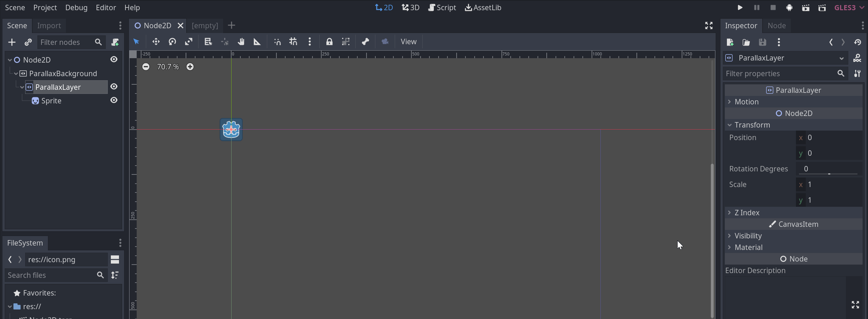
Task: Open the AssetLib browser
Action: tap(483, 7)
